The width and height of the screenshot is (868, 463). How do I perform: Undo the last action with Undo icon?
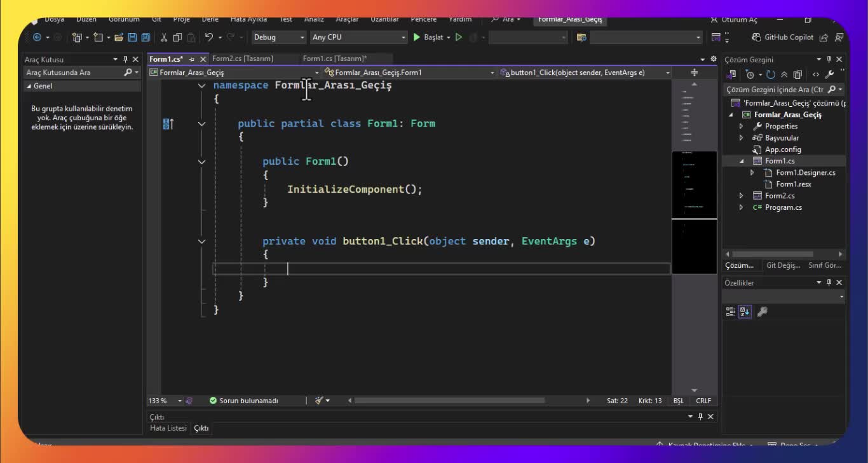208,38
